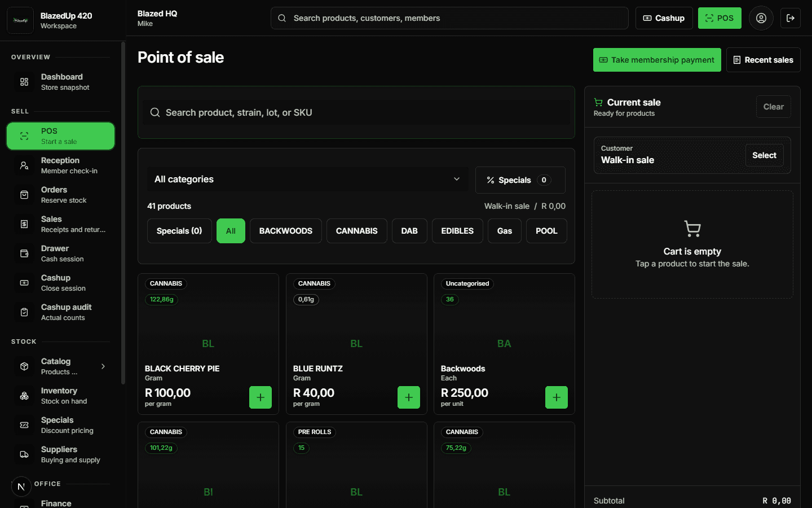Filter by DAB category

pos(409,231)
